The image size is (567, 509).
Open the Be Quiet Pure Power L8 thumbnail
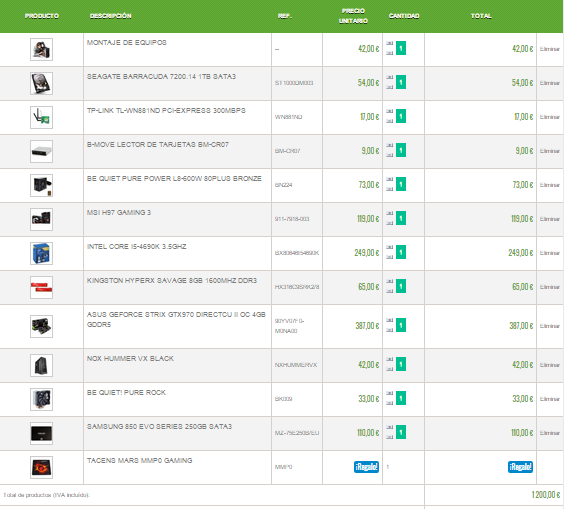tap(41, 185)
